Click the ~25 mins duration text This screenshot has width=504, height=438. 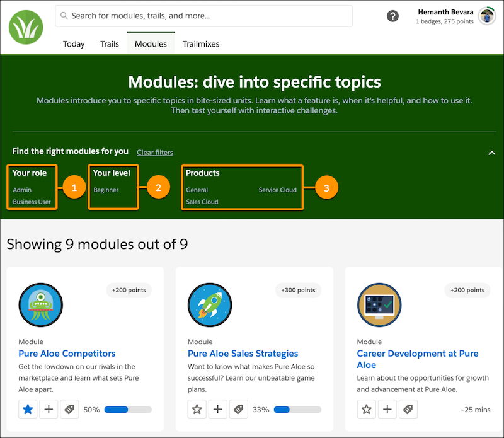point(476,410)
